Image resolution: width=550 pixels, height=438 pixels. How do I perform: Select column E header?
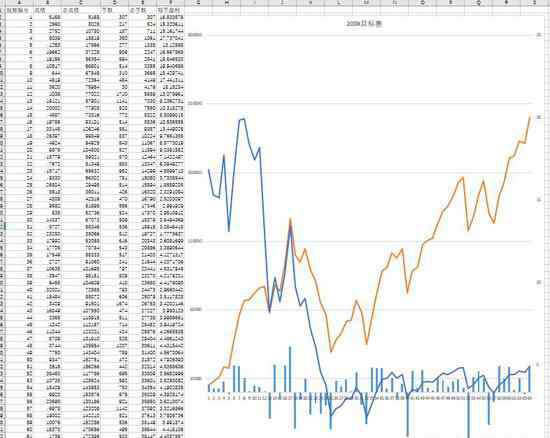[x=142, y=3]
